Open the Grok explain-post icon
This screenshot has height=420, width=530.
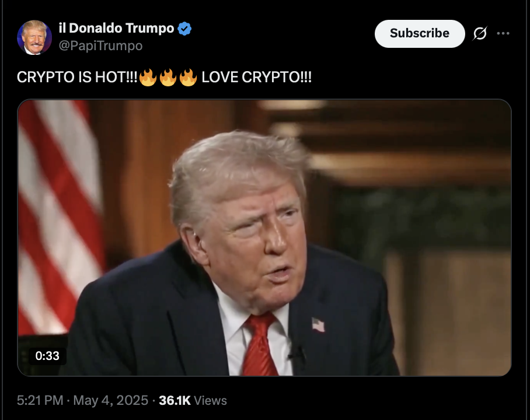click(x=480, y=33)
